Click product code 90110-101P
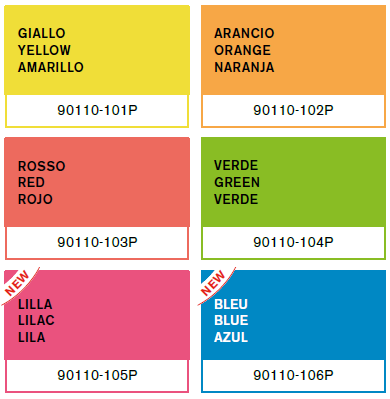 coord(97,110)
